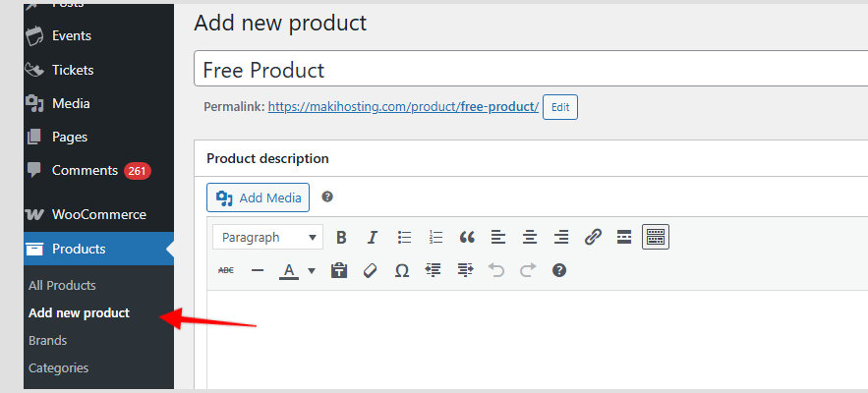Open the free-product permalink URL
The width and height of the screenshot is (868, 393).
click(x=403, y=106)
